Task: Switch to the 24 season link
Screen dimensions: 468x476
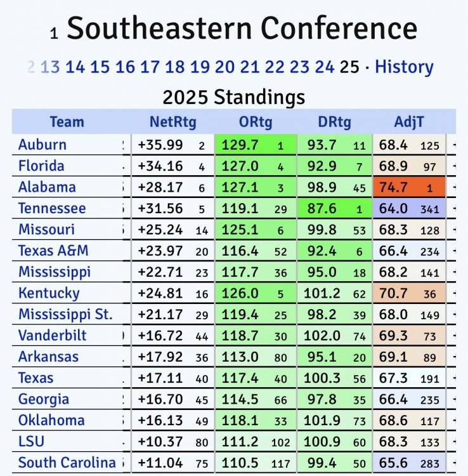Action: pyautogui.click(x=325, y=67)
